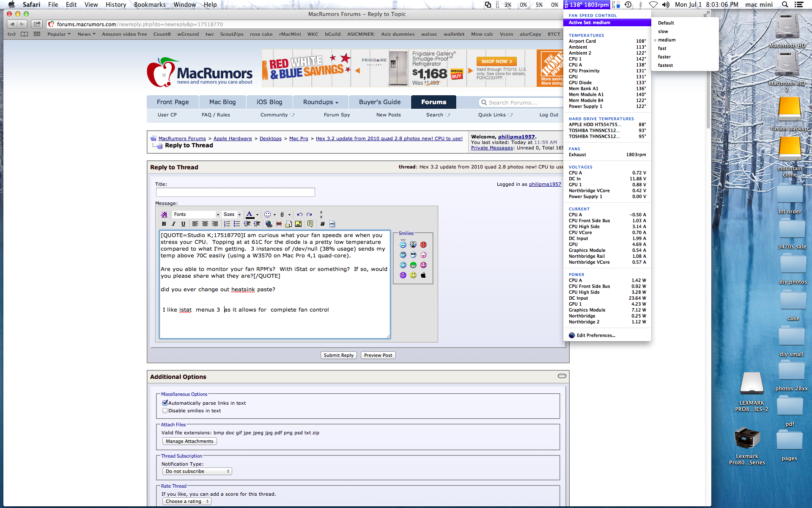Click the Manage Attachments button
812x508 pixels.
coord(189,441)
